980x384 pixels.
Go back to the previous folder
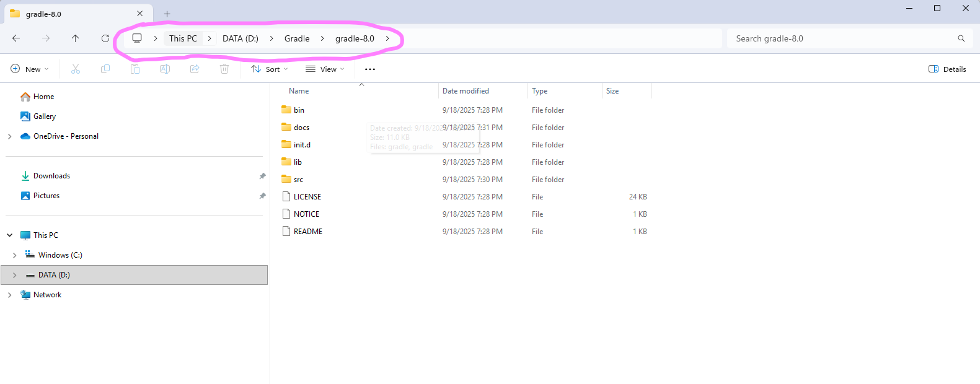(16, 38)
